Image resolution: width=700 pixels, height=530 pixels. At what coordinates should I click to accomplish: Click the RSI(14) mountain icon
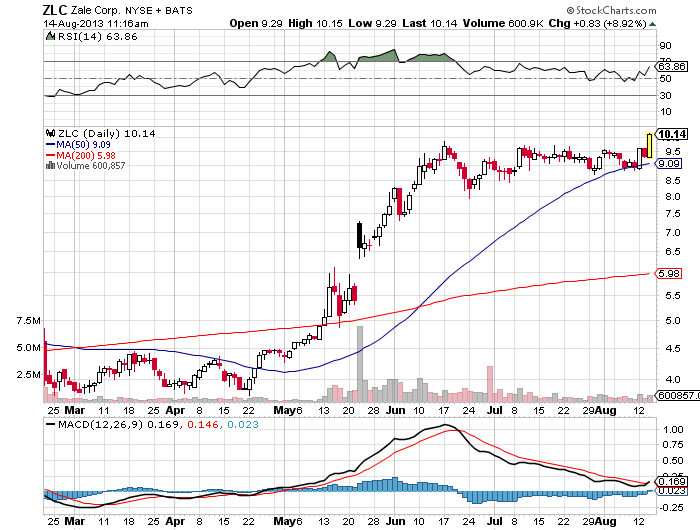[50, 36]
